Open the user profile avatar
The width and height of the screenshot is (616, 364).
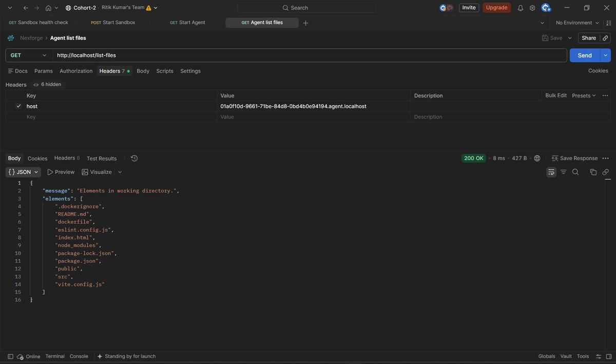coord(546,8)
